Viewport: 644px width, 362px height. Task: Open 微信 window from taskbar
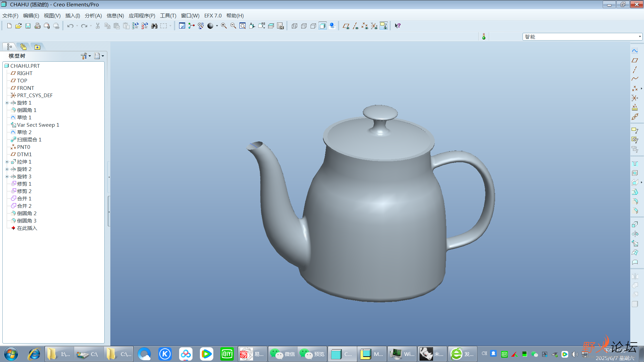(x=283, y=354)
